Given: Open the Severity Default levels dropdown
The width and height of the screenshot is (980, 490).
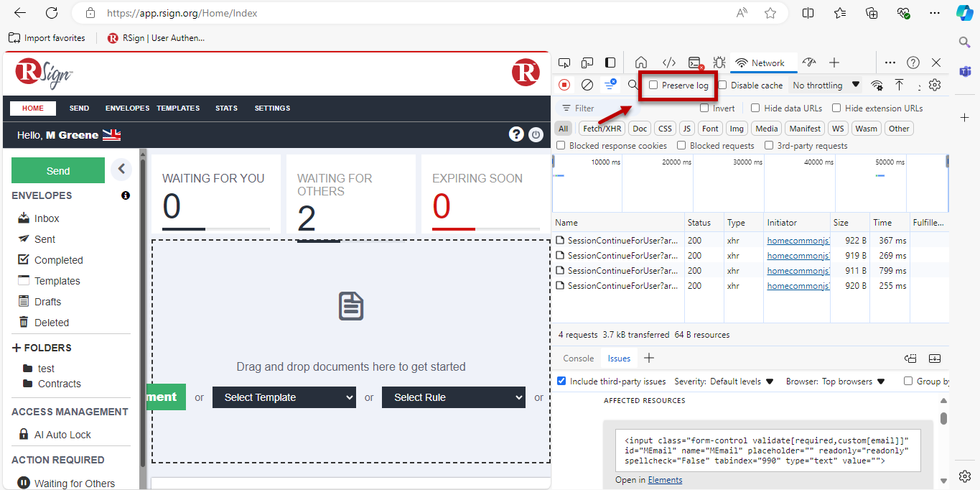Looking at the screenshot, I should coord(742,382).
